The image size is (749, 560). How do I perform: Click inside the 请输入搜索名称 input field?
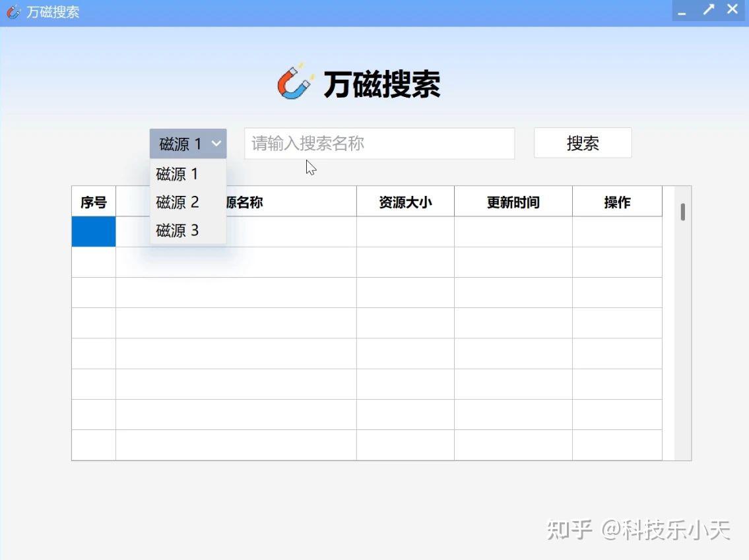pyautogui.click(x=379, y=143)
